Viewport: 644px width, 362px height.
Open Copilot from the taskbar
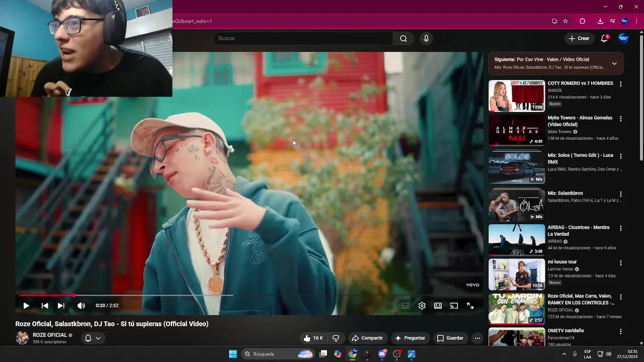(338, 354)
